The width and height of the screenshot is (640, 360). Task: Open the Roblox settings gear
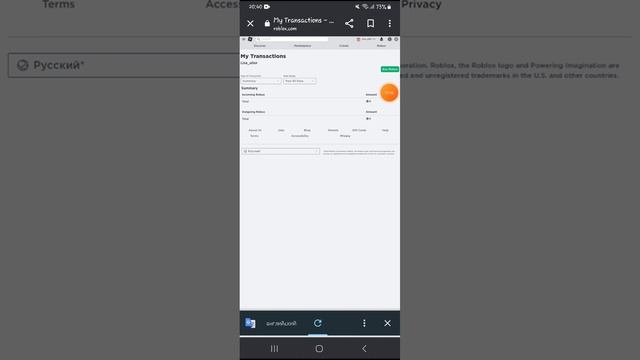[396, 39]
